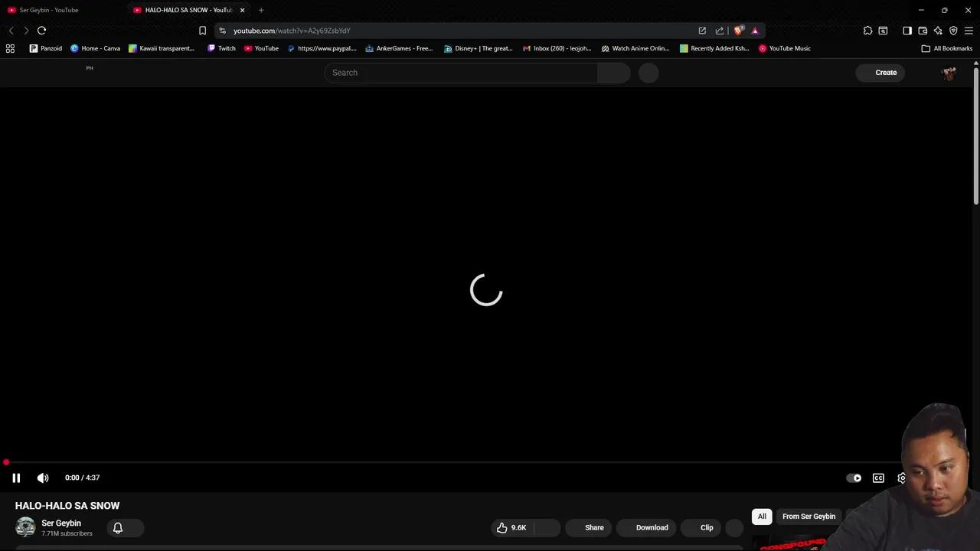Viewport: 980px width, 551px height.
Task: Go back in browser history
Action: [x=11, y=31]
